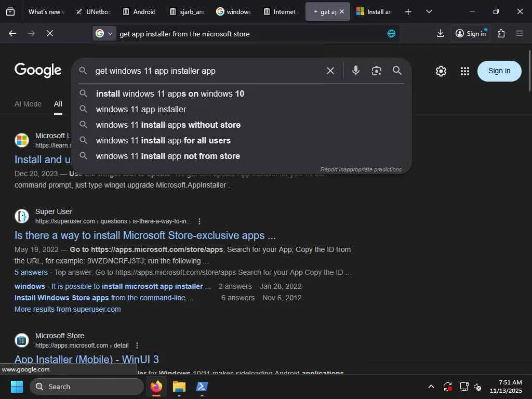Switch to the Install an Microsoft tab

pyautogui.click(x=375, y=12)
